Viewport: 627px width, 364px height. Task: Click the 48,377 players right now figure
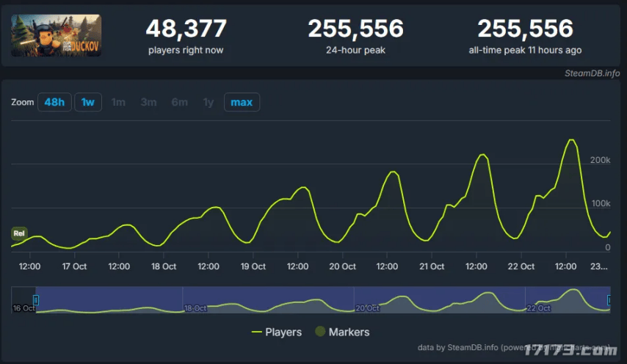click(186, 29)
